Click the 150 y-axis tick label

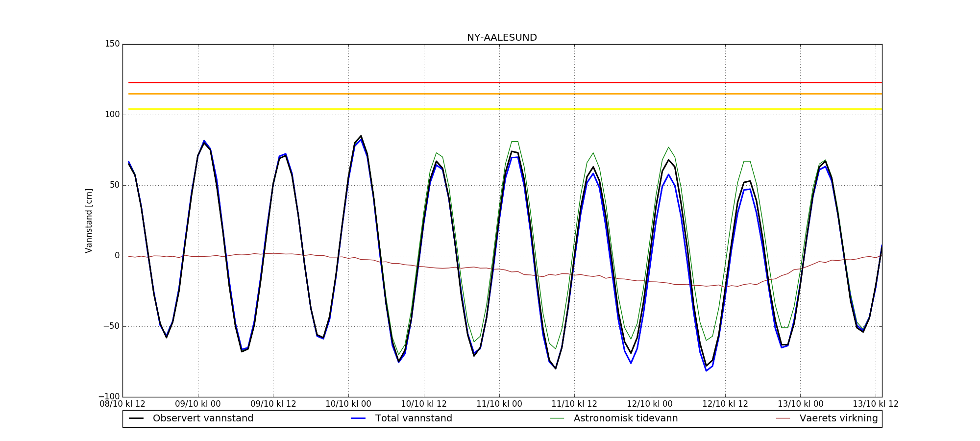tap(112, 44)
